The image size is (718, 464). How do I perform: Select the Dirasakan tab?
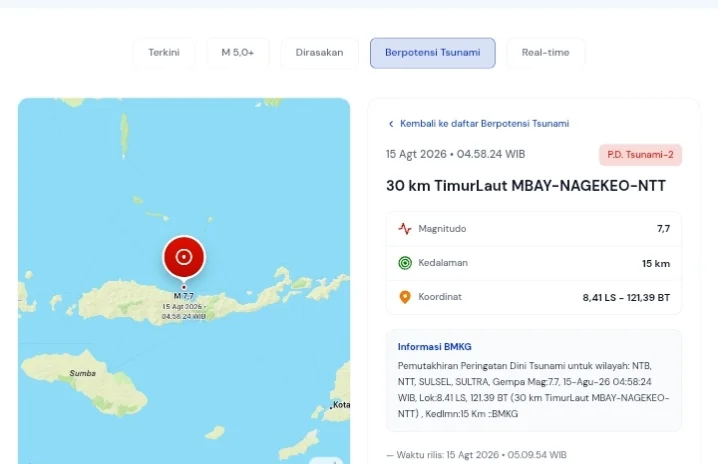pyautogui.click(x=319, y=53)
